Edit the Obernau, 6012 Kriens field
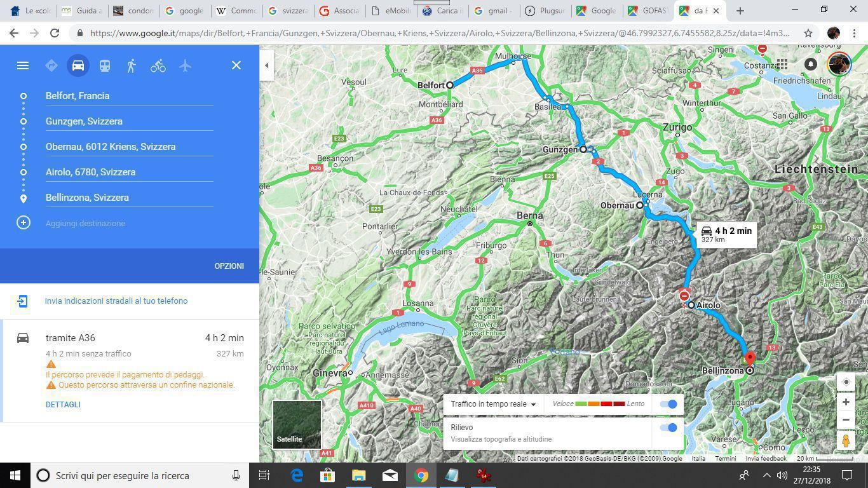The width and height of the screenshot is (868, 488). pos(129,147)
